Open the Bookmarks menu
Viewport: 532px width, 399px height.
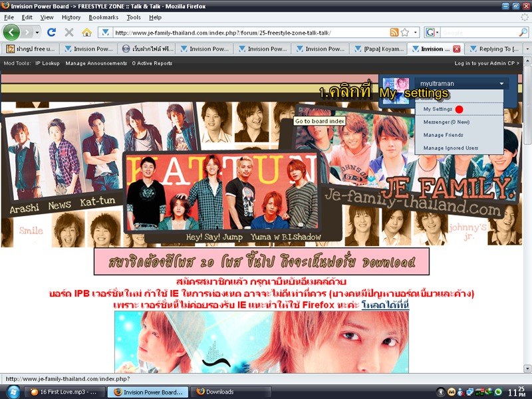tap(104, 17)
